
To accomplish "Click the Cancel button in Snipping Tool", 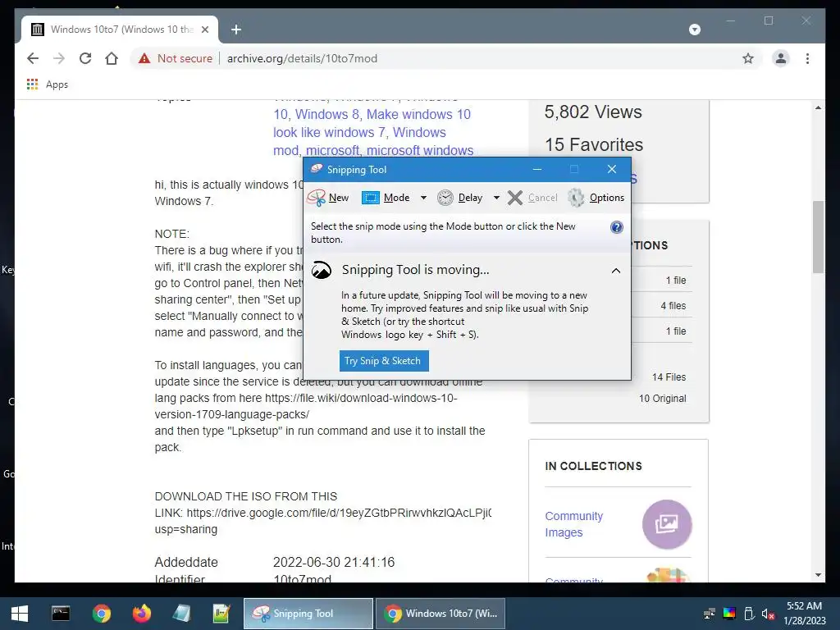I will [x=532, y=198].
